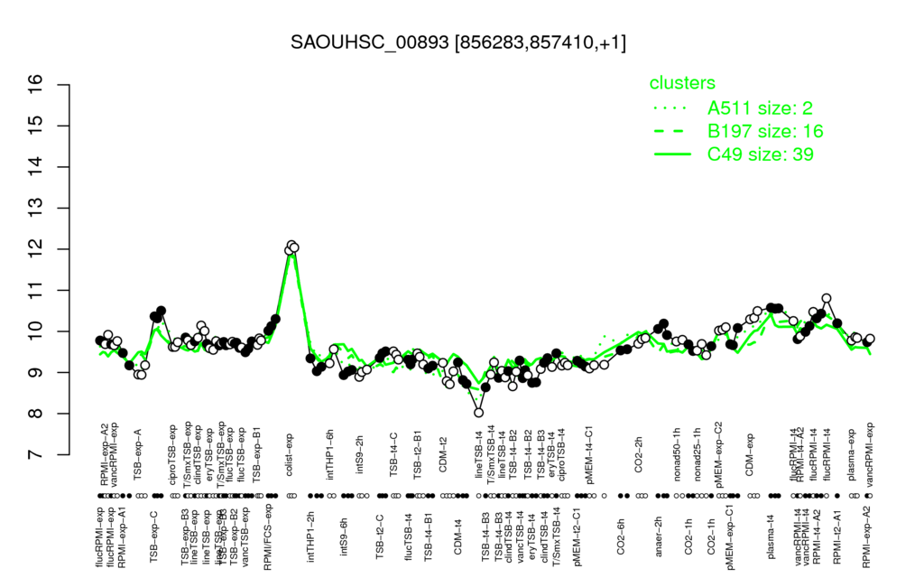
Task: Click the dotted line sample beside A511
Action: pos(670,108)
